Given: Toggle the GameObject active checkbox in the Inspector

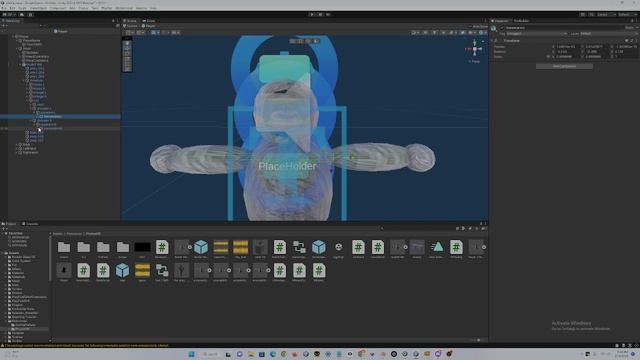Looking at the screenshot, I should [x=502, y=28].
